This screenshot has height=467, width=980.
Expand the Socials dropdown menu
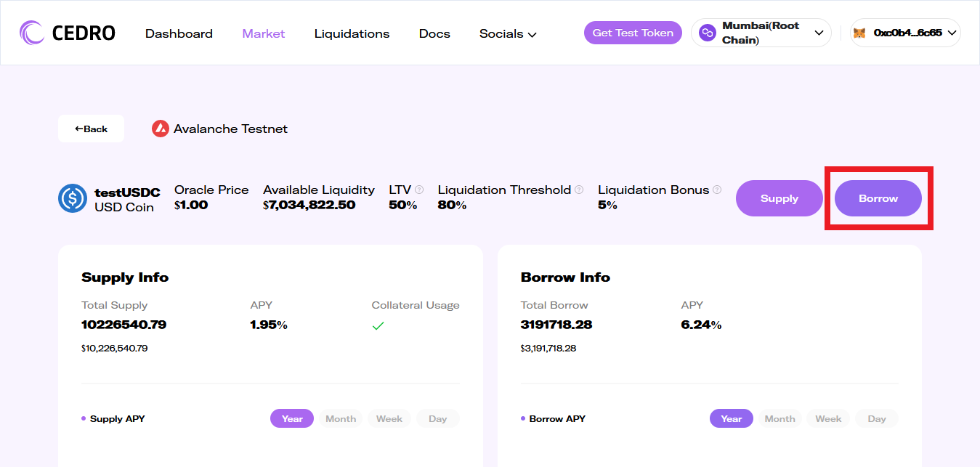click(x=508, y=33)
